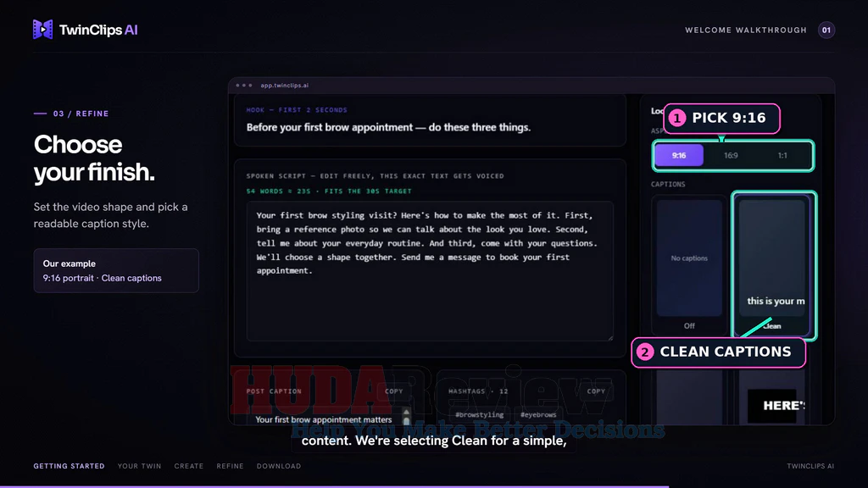868x488 pixels.
Task: Click "Set the video shape" description text
Action: click(111, 215)
